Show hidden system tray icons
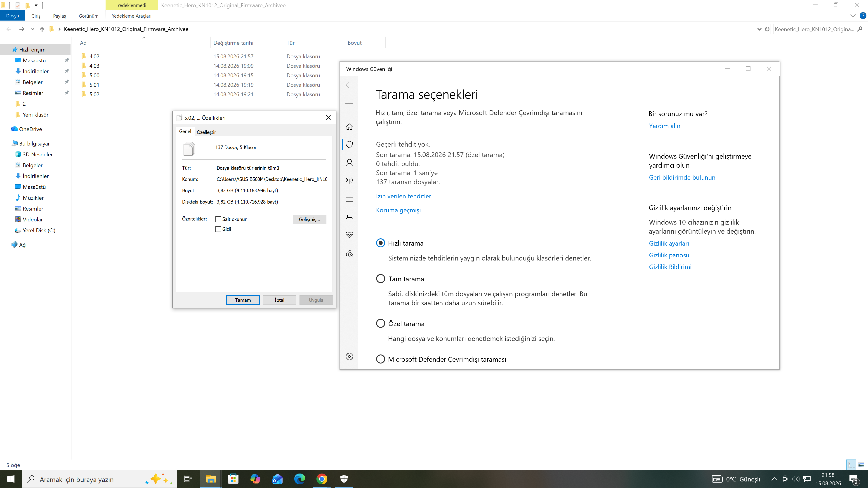 (x=774, y=479)
